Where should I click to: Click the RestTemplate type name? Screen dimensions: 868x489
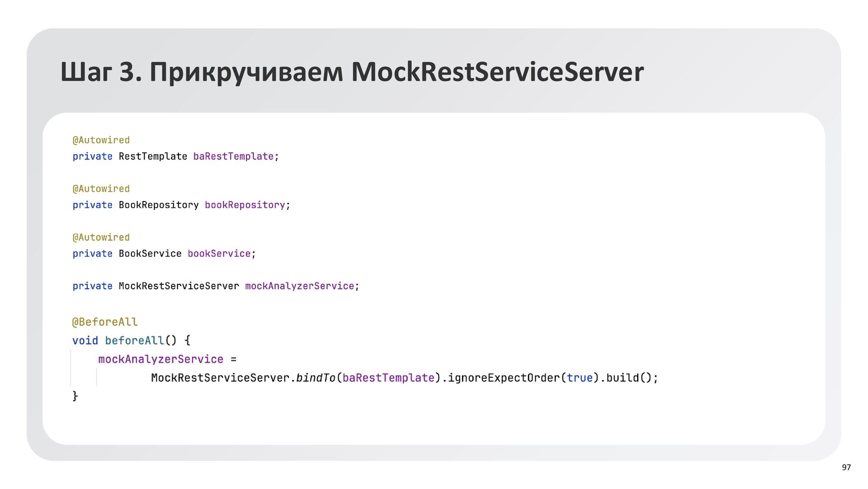(x=153, y=156)
